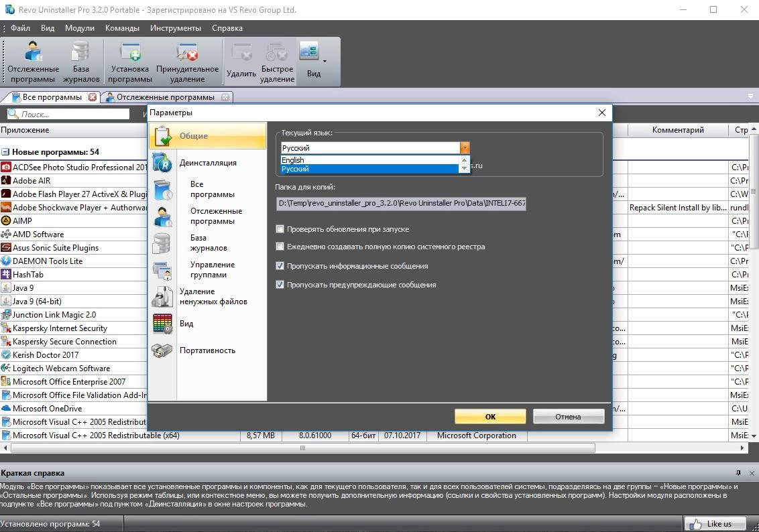Viewport: 759px width, 532px height.
Task: Click the Microsoft OneDrive cloud icon
Action: coord(6,409)
